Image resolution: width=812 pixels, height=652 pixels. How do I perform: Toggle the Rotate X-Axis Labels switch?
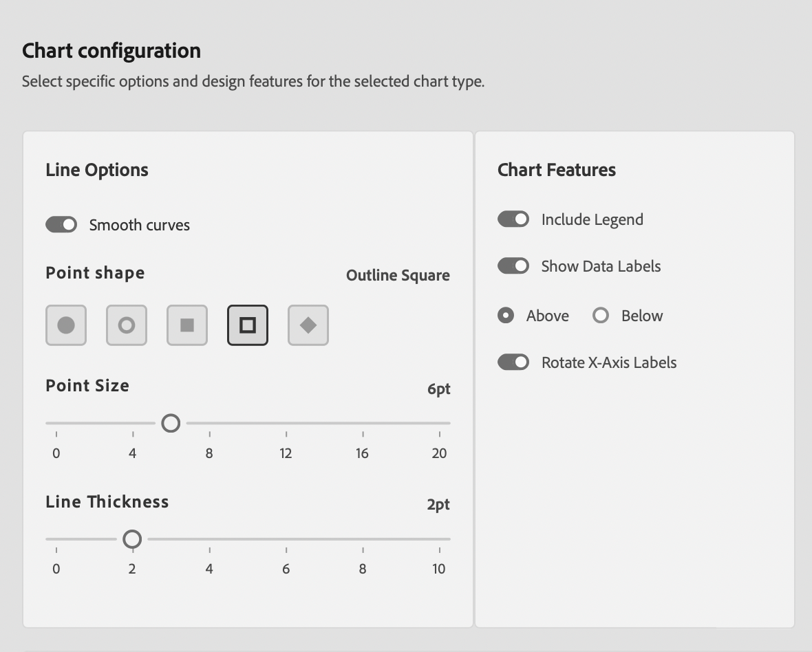click(x=513, y=362)
